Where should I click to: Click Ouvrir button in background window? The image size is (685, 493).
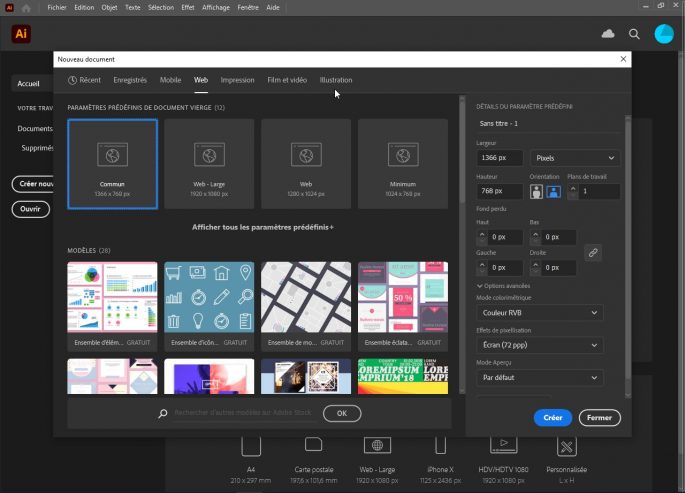[30, 209]
